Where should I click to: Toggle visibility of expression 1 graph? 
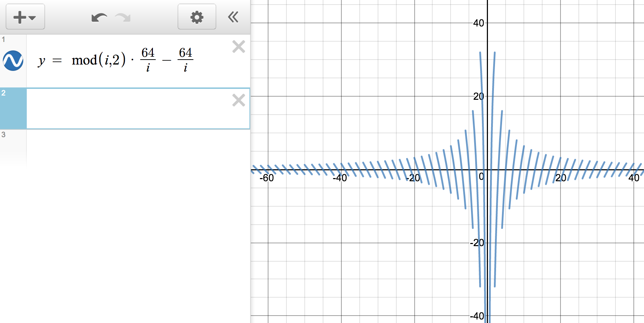(13, 61)
